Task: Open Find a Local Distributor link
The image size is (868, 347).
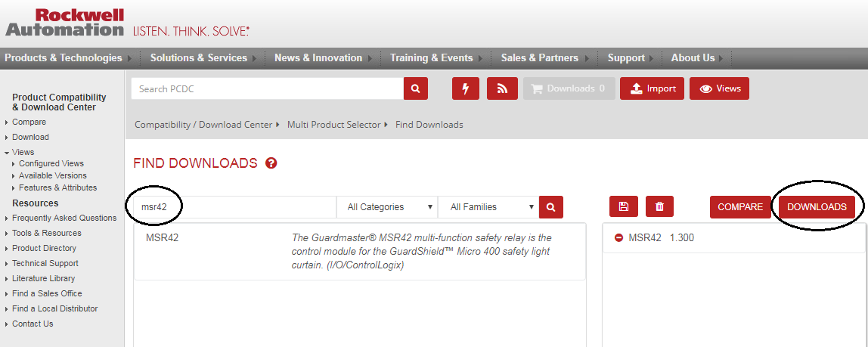Action: point(54,308)
